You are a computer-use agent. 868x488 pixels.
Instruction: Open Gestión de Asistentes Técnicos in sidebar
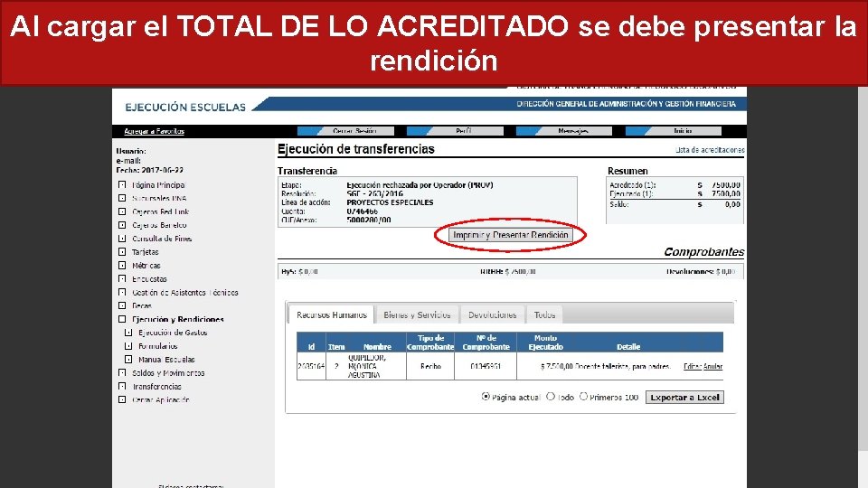(x=184, y=292)
